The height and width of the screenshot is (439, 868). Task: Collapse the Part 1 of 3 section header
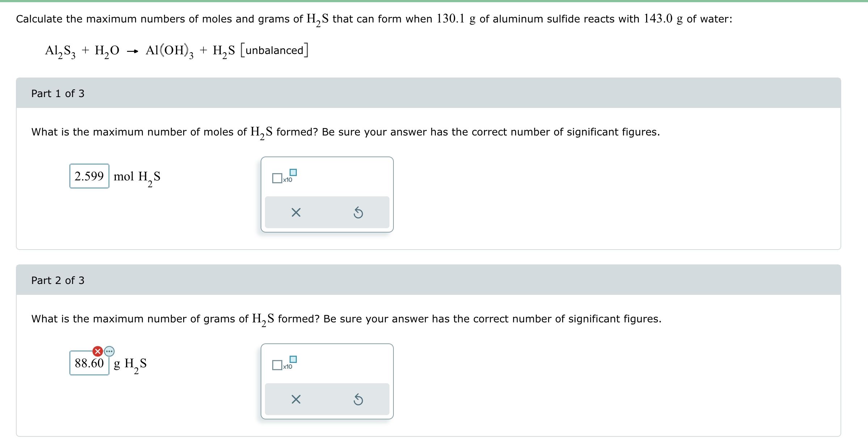tap(58, 93)
